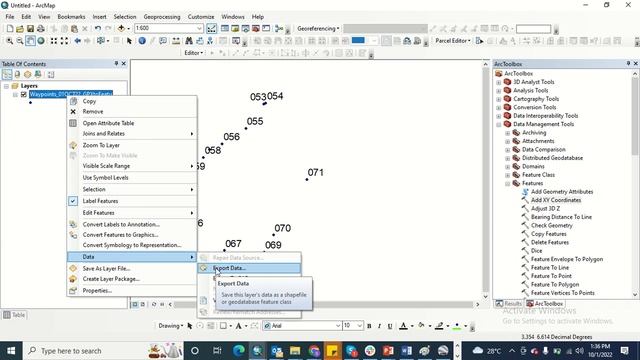The width and height of the screenshot is (640, 360).
Task: Open the Geoprocessing menu
Action: coord(162,17)
